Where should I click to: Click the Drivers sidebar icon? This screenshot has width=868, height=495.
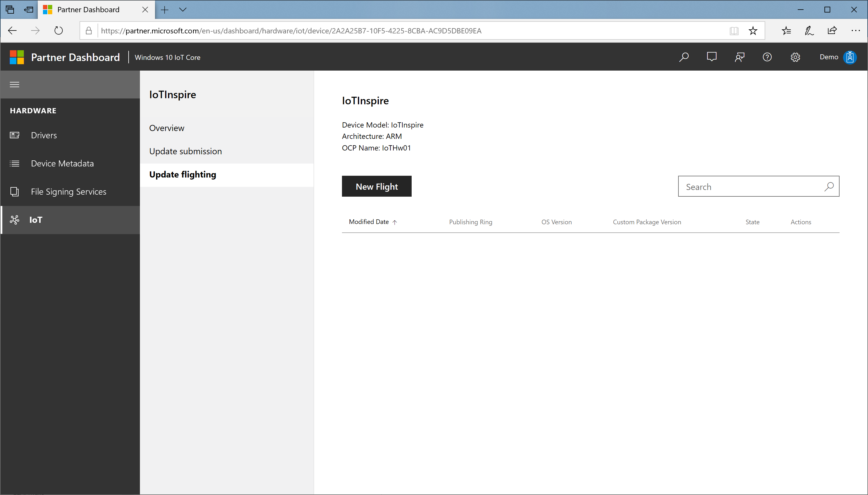(x=15, y=135)
